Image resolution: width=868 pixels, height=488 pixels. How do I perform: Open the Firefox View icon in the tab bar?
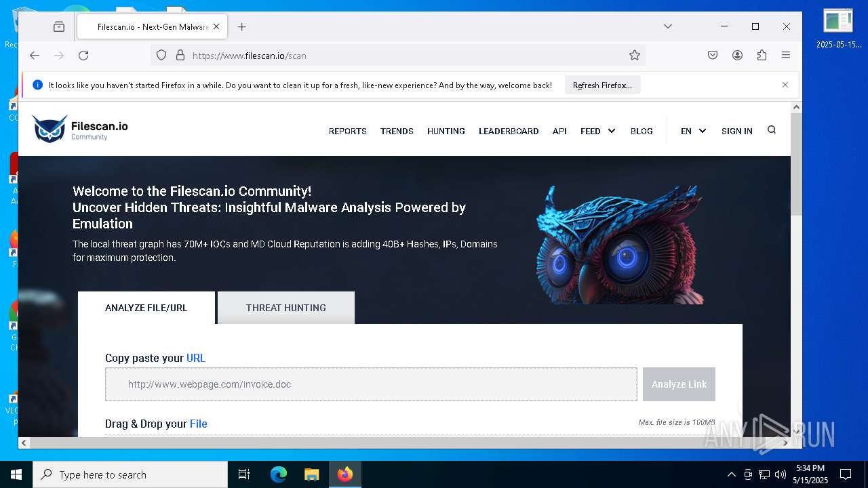point(59,27)
